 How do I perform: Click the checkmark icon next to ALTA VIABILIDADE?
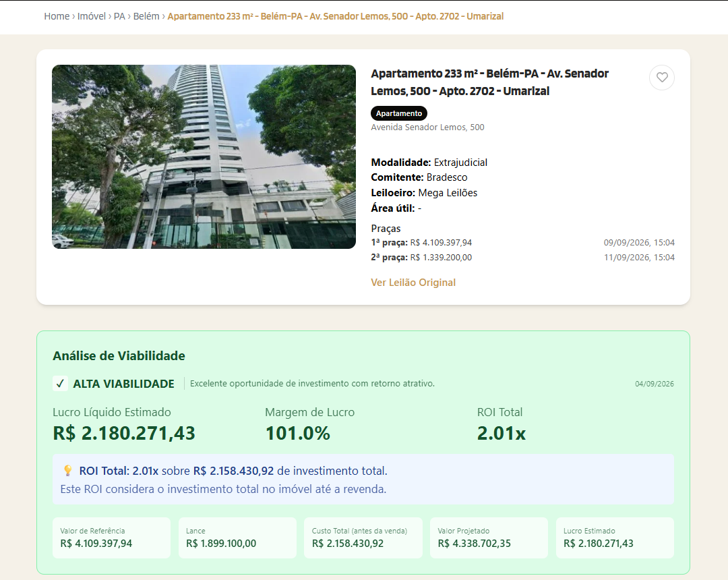click(x=61, y=384)
